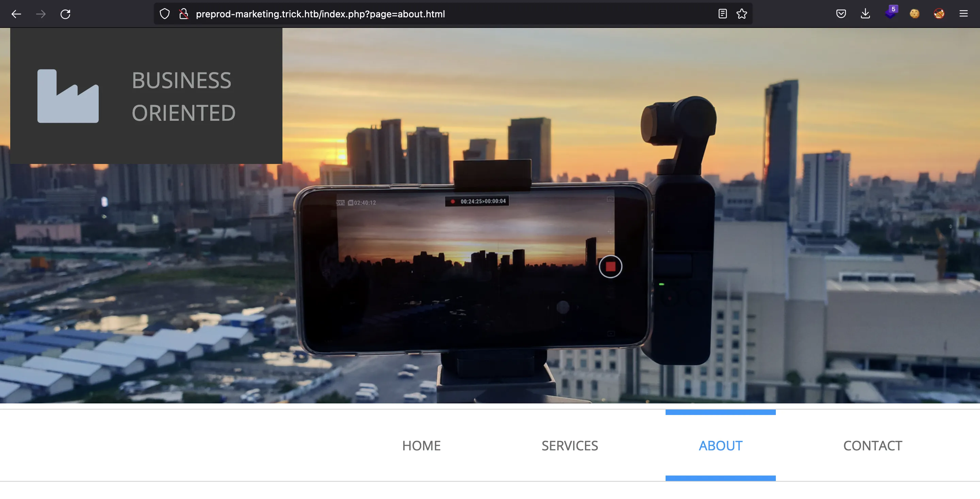980x499 pixels.
Task: Save page to Pocket
Action: [841, 14]
